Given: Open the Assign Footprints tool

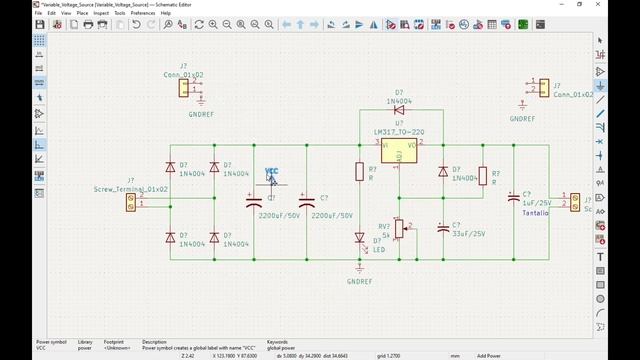Looking at the screenshot, I should 478,24.
